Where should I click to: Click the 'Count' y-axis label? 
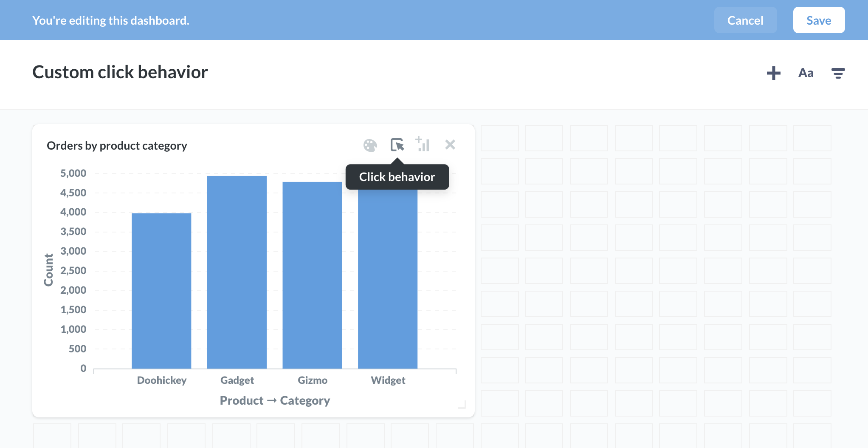coord(49,270)
